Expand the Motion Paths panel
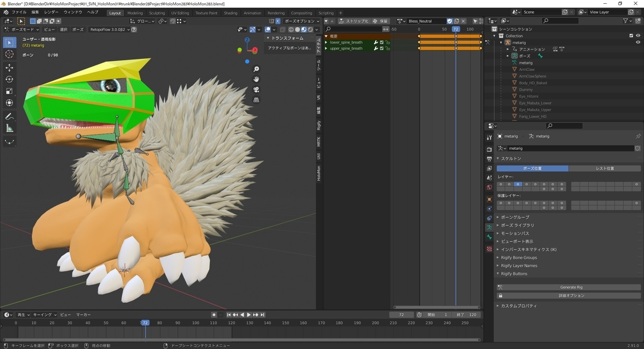Viewport: 644px width, 349px height. (498, 233)
